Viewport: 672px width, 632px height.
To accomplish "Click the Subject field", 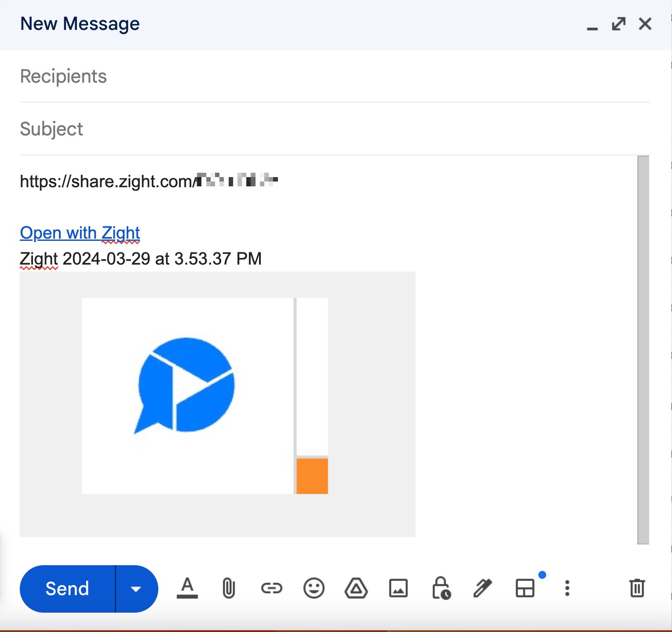I will (335, 129).
